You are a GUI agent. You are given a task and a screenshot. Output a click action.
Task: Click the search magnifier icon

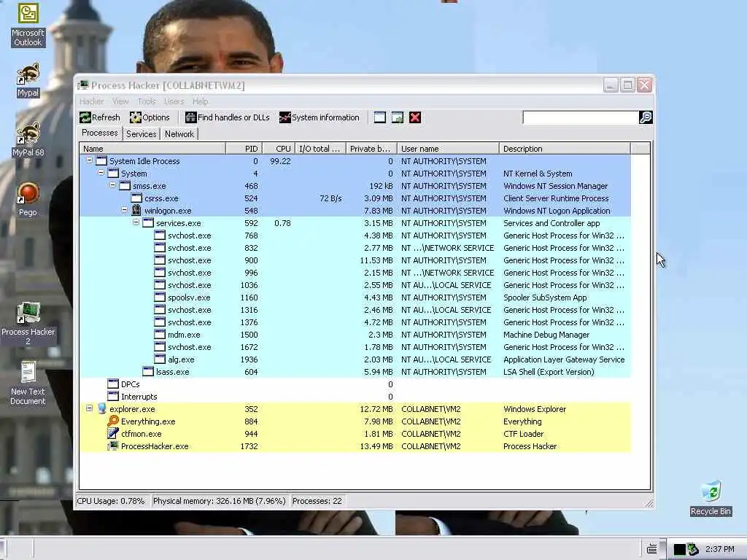pyautogui.click(x=646, y=117)
